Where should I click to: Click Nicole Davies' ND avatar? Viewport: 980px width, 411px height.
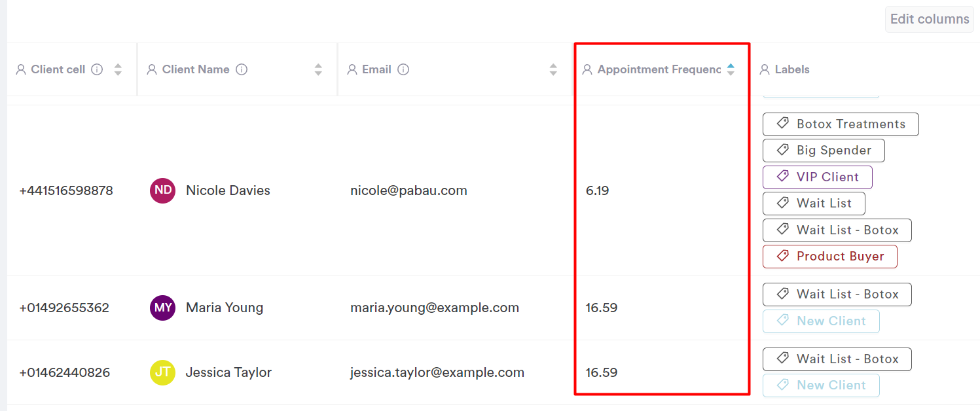[x=162, y=190]
